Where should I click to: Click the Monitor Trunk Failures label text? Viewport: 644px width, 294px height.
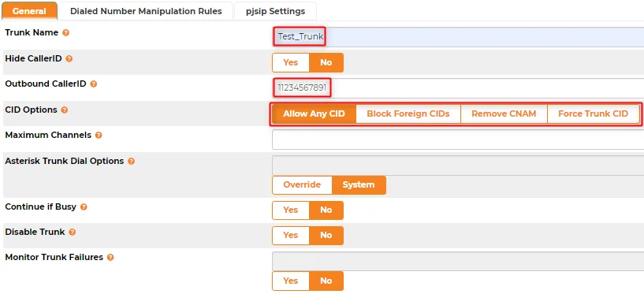[x=54, y=258]
